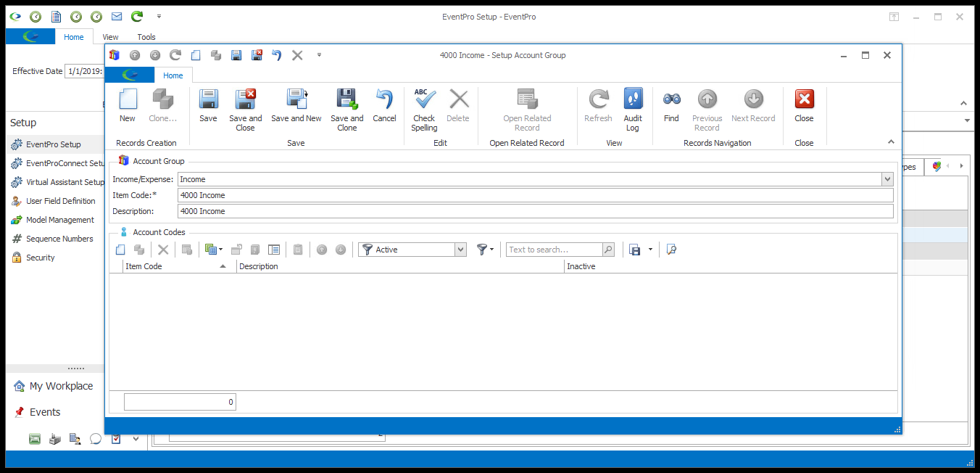Click the save floppy icon in dialog quick access bar
The image size is (980, 473).
point(236,55)
